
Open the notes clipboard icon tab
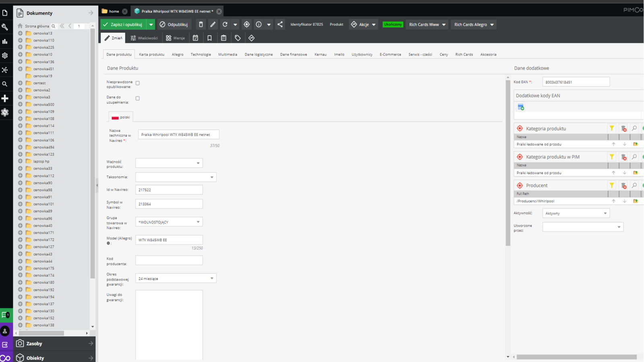[224, 38]
